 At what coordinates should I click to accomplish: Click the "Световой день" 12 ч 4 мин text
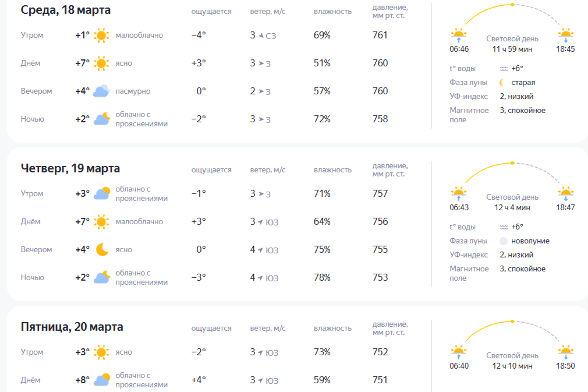click(x=512, y=202)
